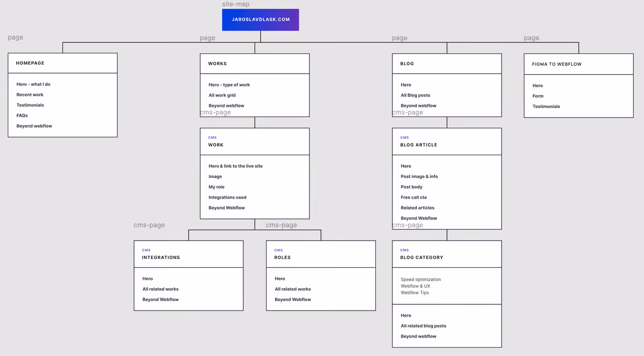644x356 pixels.
Task: Click 'FAQs' in the Homepage card
Action: click(x=22, y=115)
